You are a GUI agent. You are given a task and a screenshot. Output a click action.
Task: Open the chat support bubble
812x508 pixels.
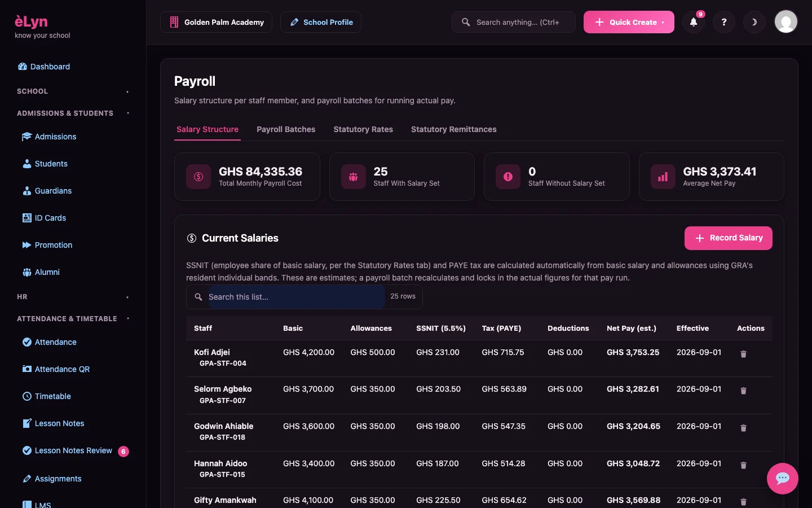pos(783,479)
